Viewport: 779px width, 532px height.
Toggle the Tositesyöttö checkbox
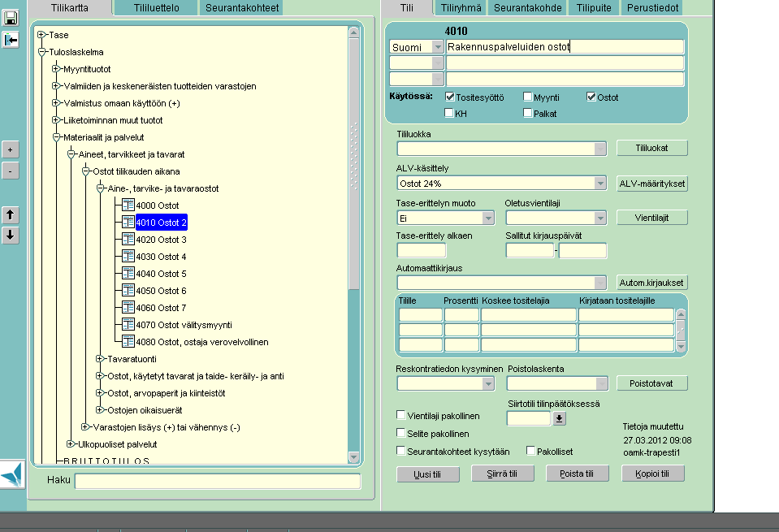pyautogui.click(x=450, y=97)
